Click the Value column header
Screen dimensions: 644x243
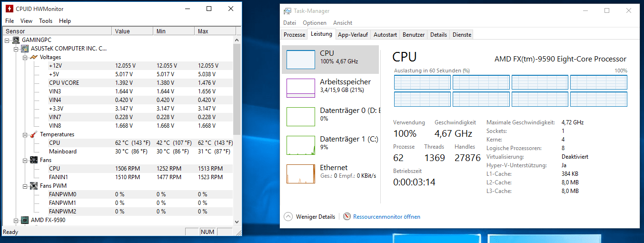(133, 31)
